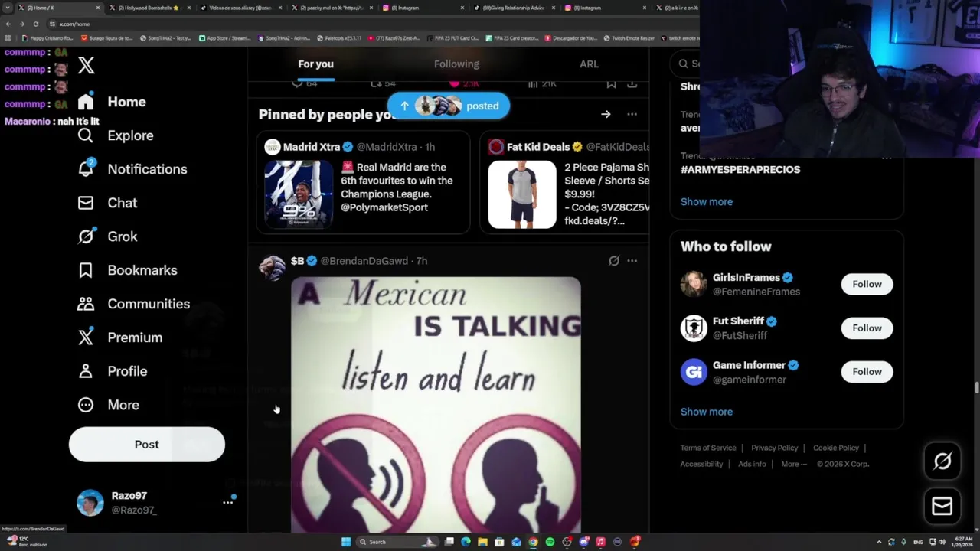Open #ARMYESPERAPRECIOS trending topic
This screenshot has height=551, width=980.
[740, 170]
